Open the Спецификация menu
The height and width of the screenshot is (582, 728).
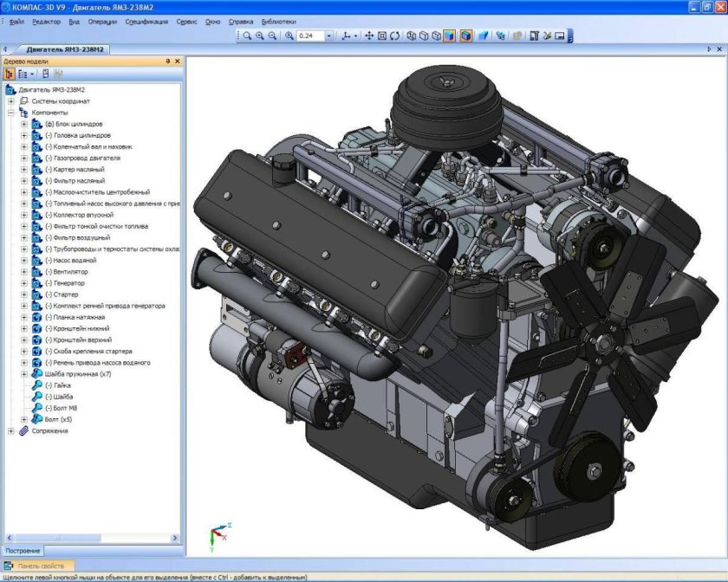click(x=146, y=20)
